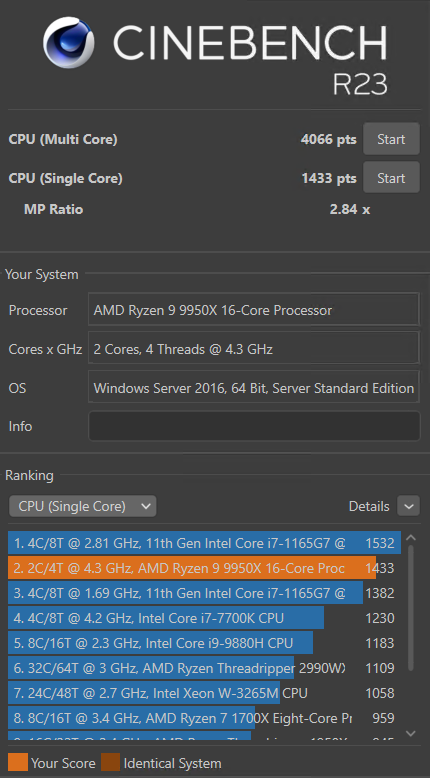Viewport: 430px width, 778px height.
Task: Select the first-ranked i7-1165G7 2.81 GHz entry
Action: (204, 543)
